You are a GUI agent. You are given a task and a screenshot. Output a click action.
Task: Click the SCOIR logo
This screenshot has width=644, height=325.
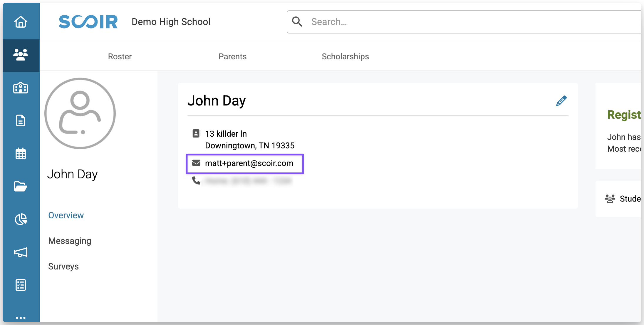click(x=88, y=22)
